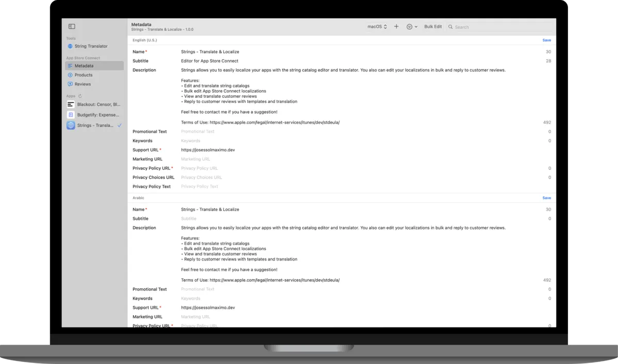This screenshot has height=364, width=618.
Task: Click the Arabic Promotional Text field
Action: 360,289
